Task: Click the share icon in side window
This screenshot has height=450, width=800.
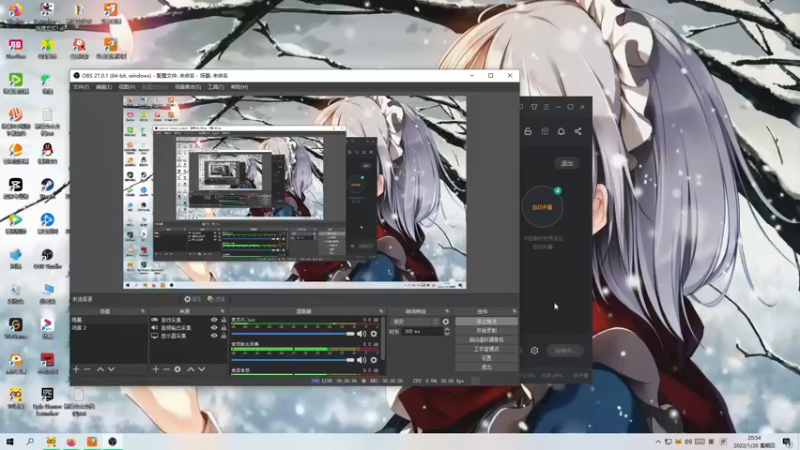Action: [x=578, y=131]
